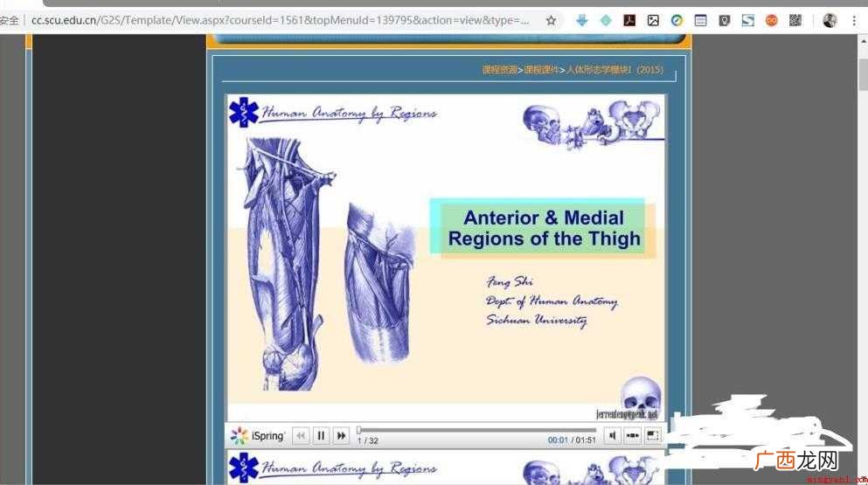
Task: Open the image picture extension icon
Action: 653,20
